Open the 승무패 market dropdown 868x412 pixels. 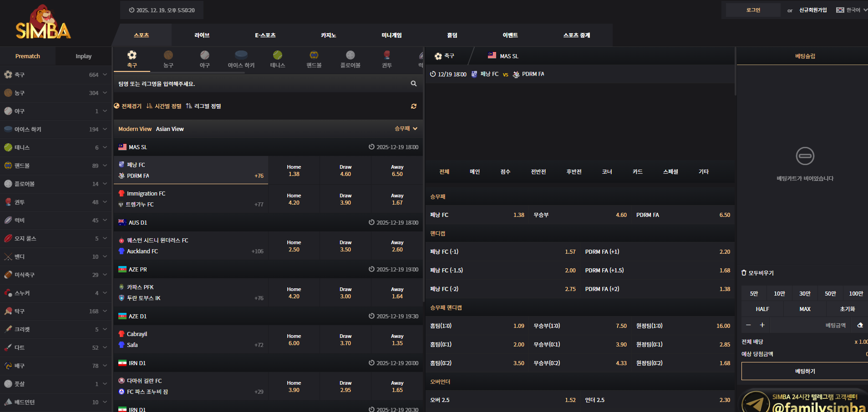[x=406, y=129]
